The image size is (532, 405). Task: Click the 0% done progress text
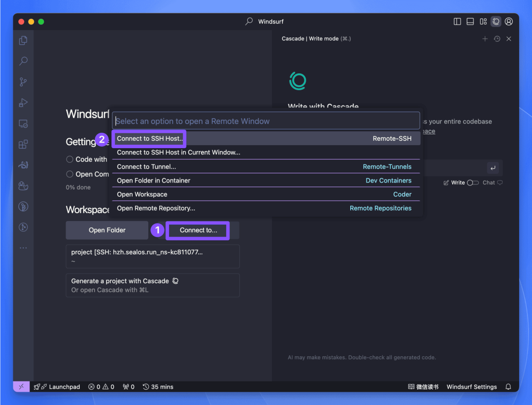coord(78,187)
